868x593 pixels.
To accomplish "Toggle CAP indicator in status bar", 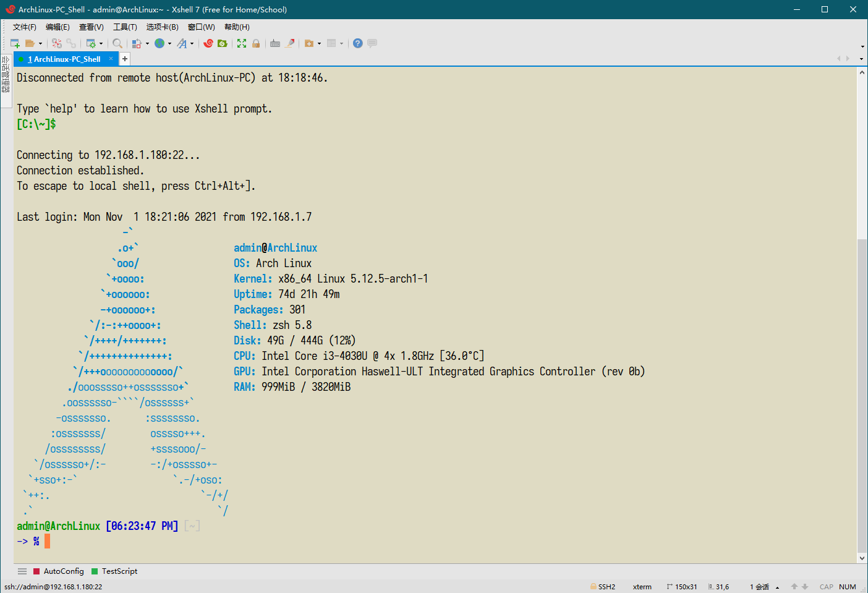I will click(x=827, y=586).
